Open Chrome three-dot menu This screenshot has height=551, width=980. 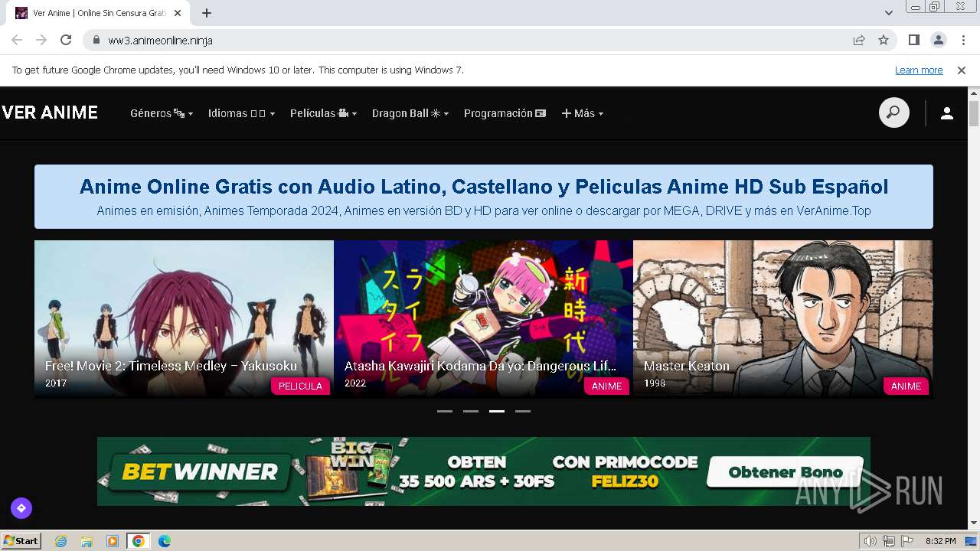pyautogui.click(x=963, y=40)
